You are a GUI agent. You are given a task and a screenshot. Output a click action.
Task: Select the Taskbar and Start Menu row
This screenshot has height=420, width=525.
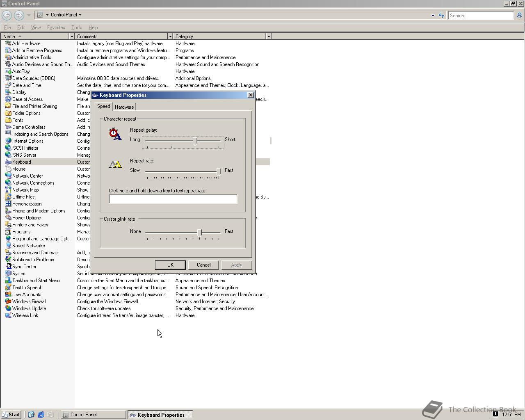(x=135, y=281)
